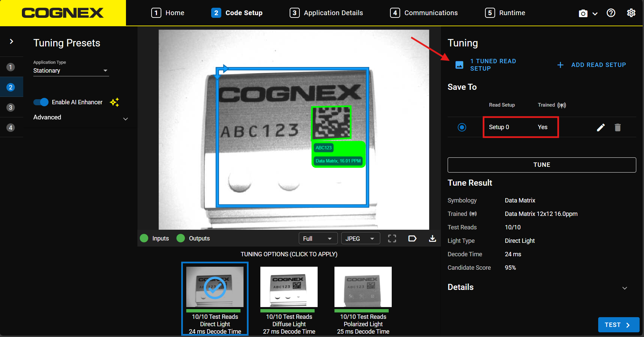Select the Setup 0 radio button
Image resolution: width=644 pixels, height=337 pixels.
(x=462, y=127)
